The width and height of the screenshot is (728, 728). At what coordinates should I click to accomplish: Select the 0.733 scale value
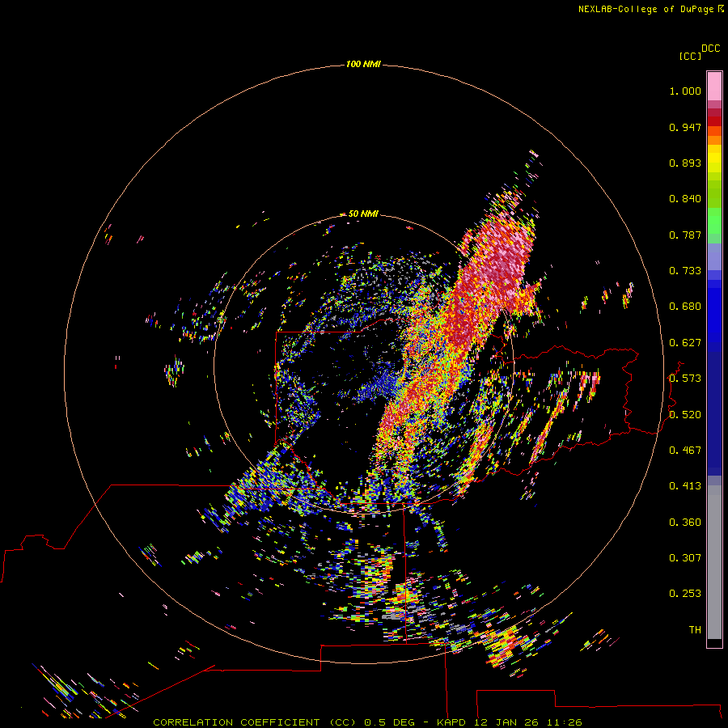[x=685, y=271]
